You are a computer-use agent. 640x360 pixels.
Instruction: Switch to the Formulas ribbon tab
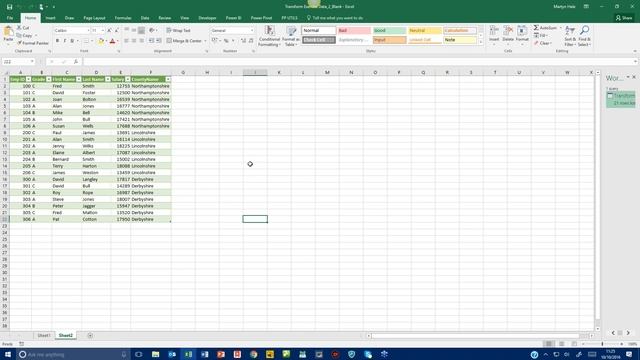(x=123, y=18)
